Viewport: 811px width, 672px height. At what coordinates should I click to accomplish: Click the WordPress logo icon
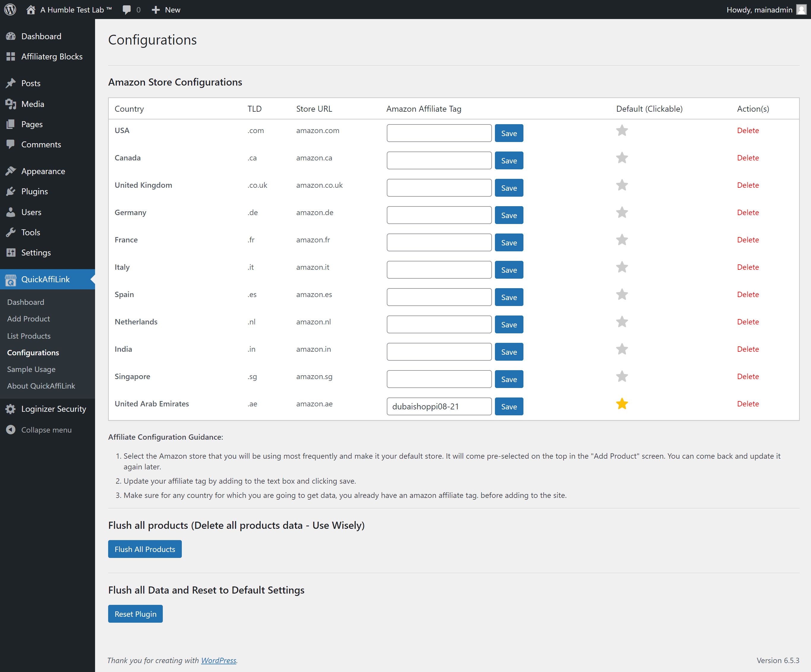point(10,10)
